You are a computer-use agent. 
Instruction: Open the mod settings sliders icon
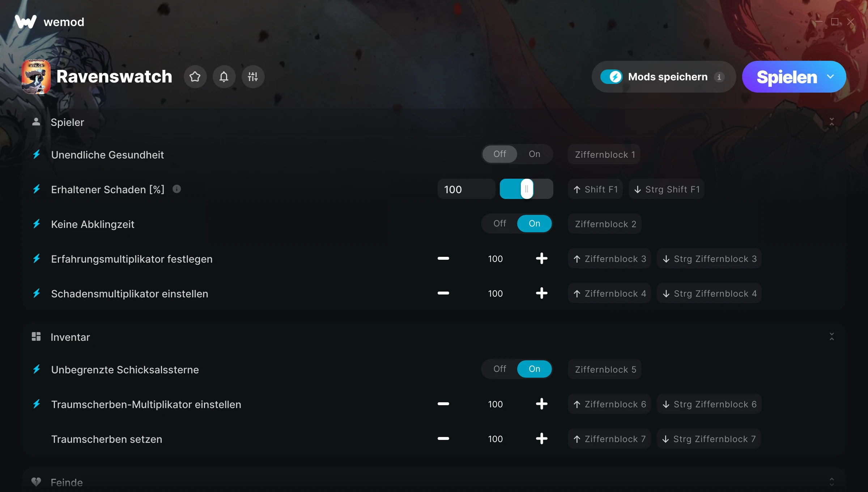(x=253, y=77)
